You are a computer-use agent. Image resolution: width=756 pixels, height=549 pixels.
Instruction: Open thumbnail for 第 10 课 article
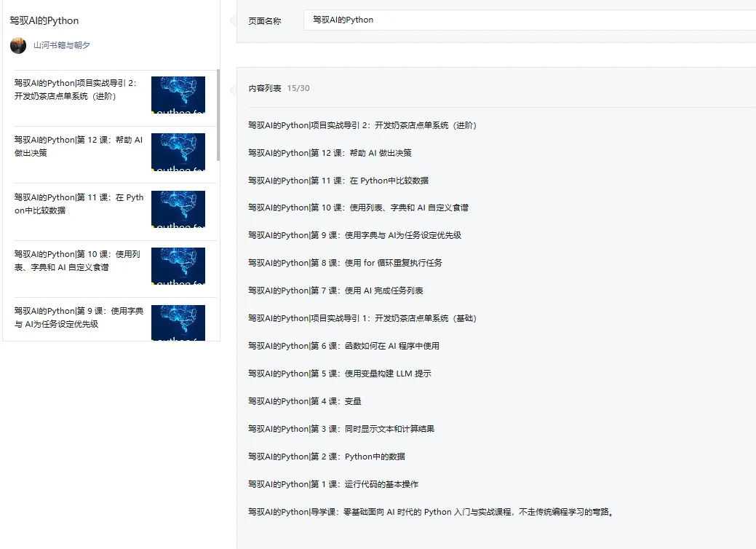[178, 266]
